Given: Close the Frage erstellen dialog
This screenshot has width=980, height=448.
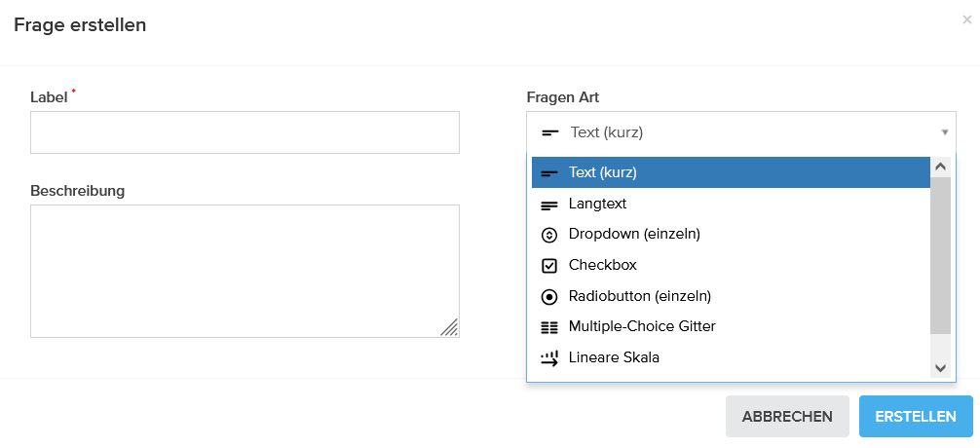Looking at the screenshot, I should pos(966,19).
